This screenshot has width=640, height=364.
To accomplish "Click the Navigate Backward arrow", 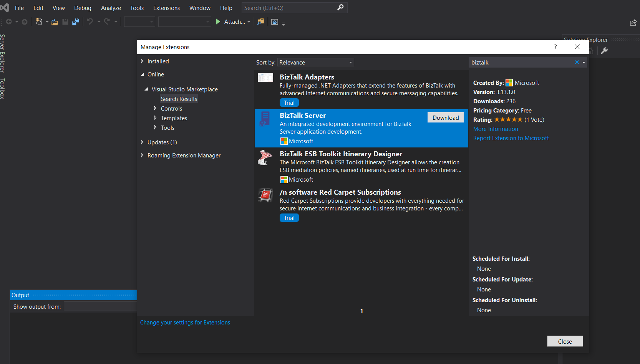I will coord(9,22).
